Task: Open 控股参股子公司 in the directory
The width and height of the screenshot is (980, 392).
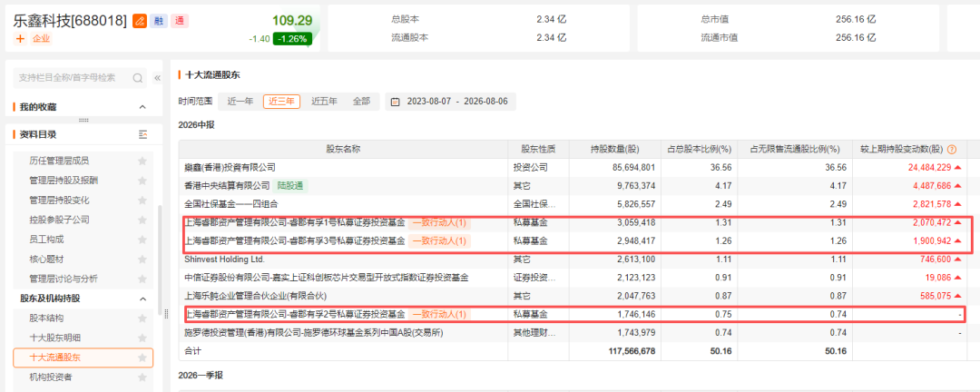Action: point(59,220)
